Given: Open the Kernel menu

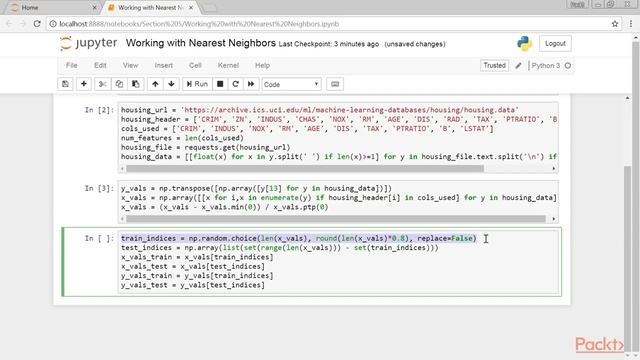Looking at the screenshot, I should (x=228, y=65).
